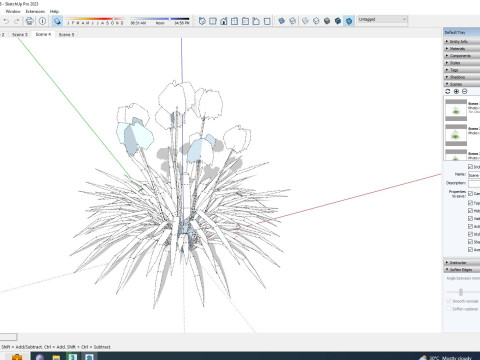Click Update Scene refresh icon
This screenshot has height=360, width=480.
click(448, 91)
